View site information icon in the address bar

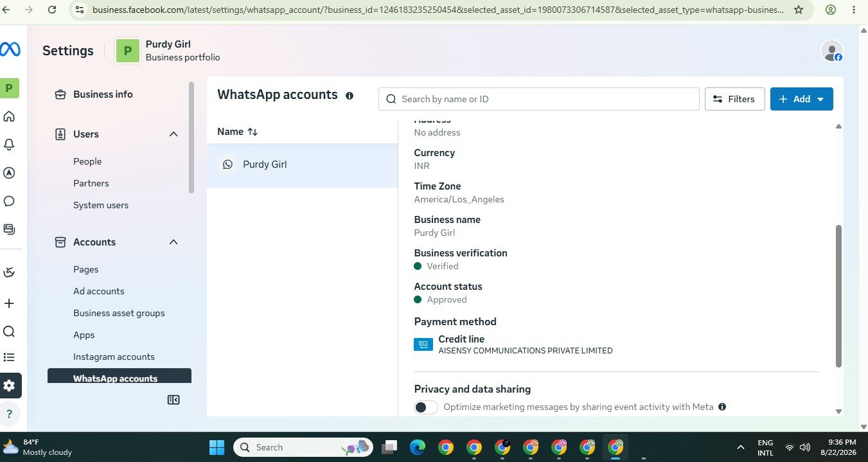pyautogui.click(x=80, y=10)
